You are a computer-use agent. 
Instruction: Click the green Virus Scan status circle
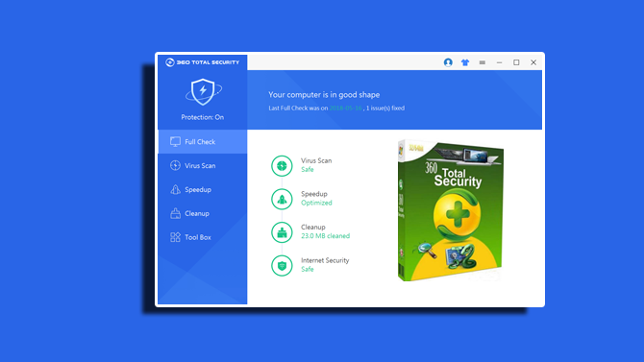(x=282, y=166)
